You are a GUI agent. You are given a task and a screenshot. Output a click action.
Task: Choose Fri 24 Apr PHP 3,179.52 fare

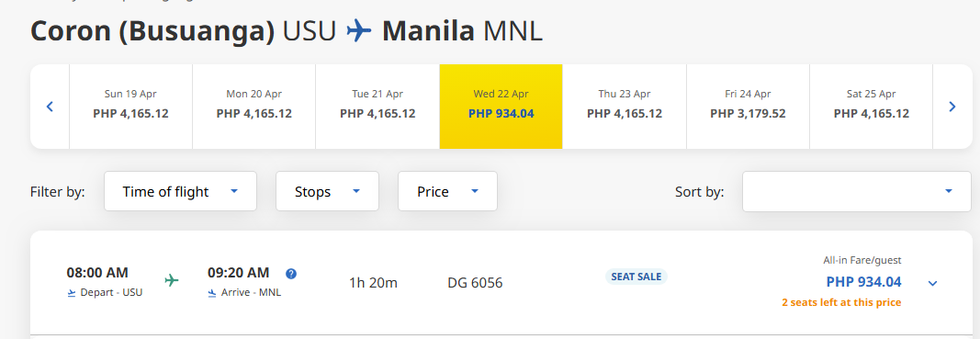pos(749,107)
